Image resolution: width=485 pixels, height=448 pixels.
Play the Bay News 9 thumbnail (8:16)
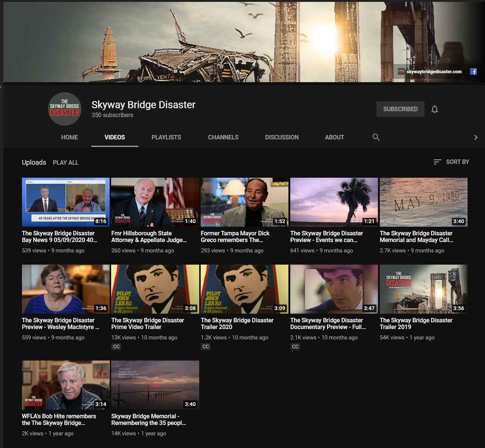pos(66,202)
